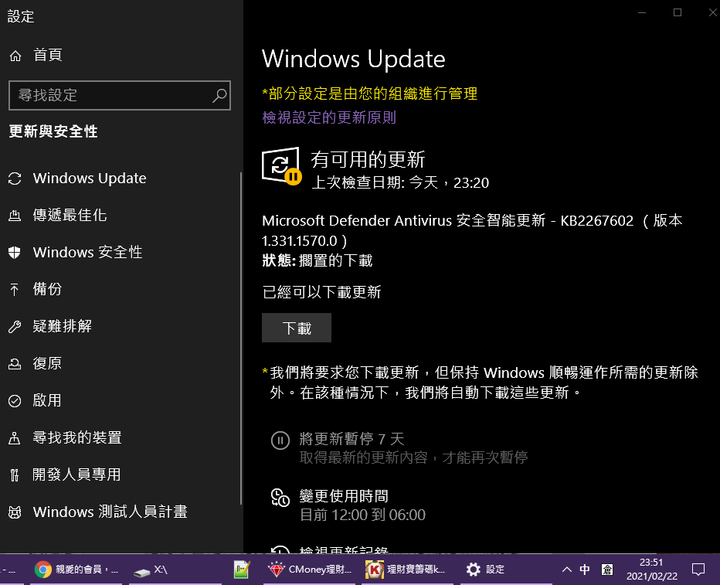Screen dimensions: 720x585
Task: Switch to Chrome window 親愛的會員
Action: (76, 570)
